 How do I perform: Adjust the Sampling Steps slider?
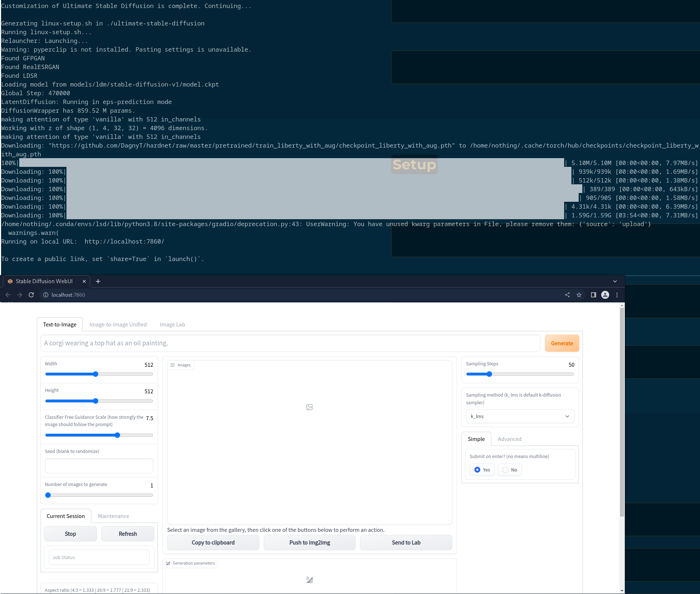tap(520, 374)
